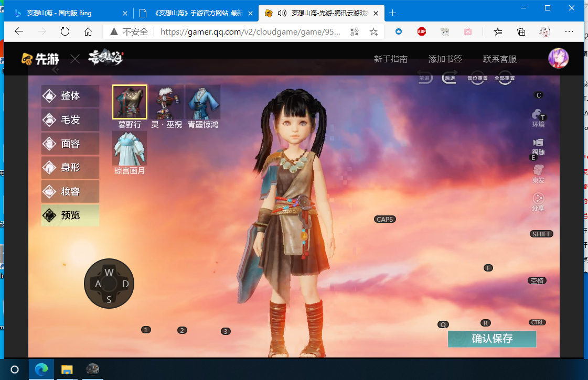Image resolution: width=588 pixels, height=380 pixels.
Task: Click S on the virtual joystick
Action: [x=109, y=300]
